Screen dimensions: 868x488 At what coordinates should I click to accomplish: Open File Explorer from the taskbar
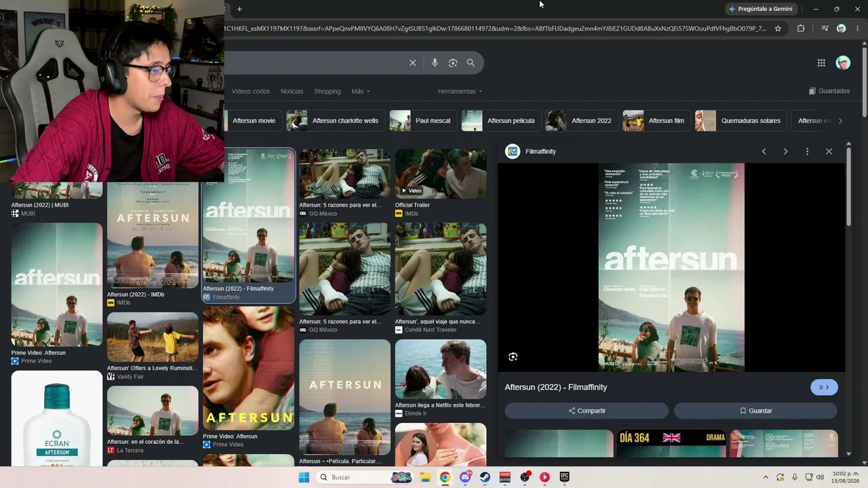425,477
